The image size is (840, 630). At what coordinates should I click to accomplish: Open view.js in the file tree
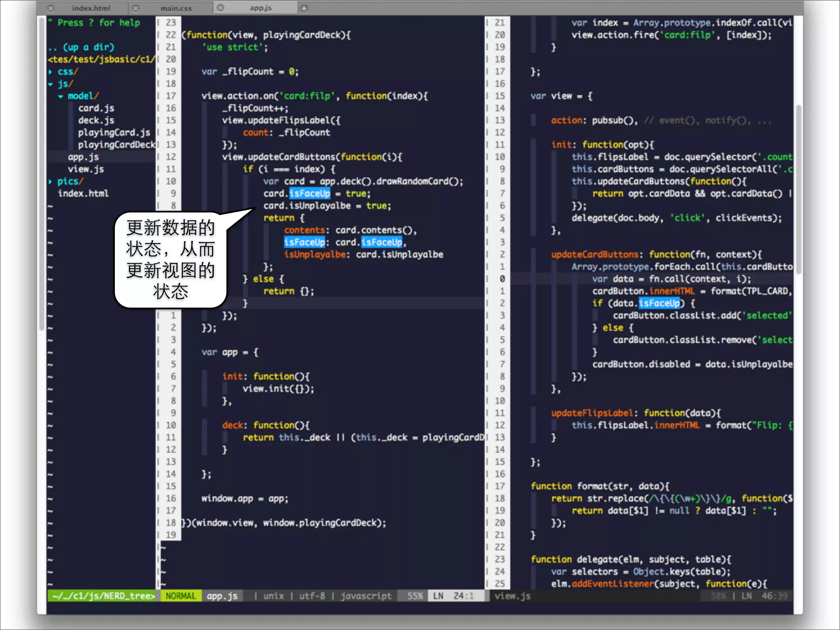click(x=86, y=169)
